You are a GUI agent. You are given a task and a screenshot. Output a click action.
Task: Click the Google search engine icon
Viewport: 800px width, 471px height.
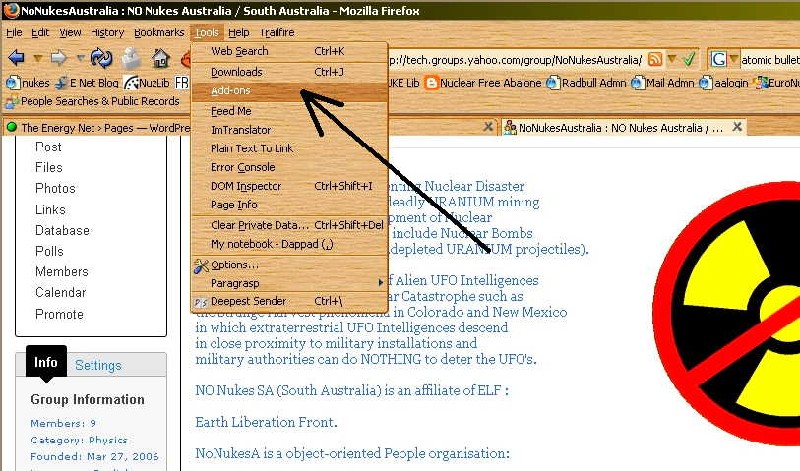[718, 60]
